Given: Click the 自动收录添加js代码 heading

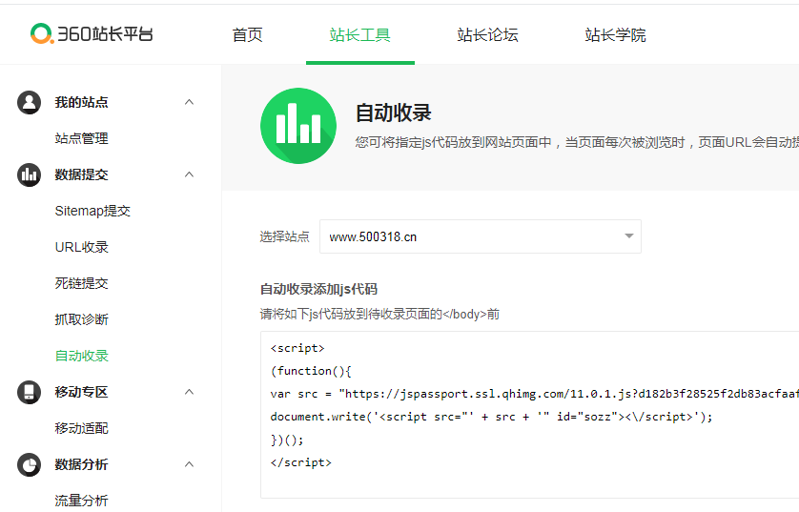Looking at the screenshot, I should pyautogui.click(x=318, y=289).
